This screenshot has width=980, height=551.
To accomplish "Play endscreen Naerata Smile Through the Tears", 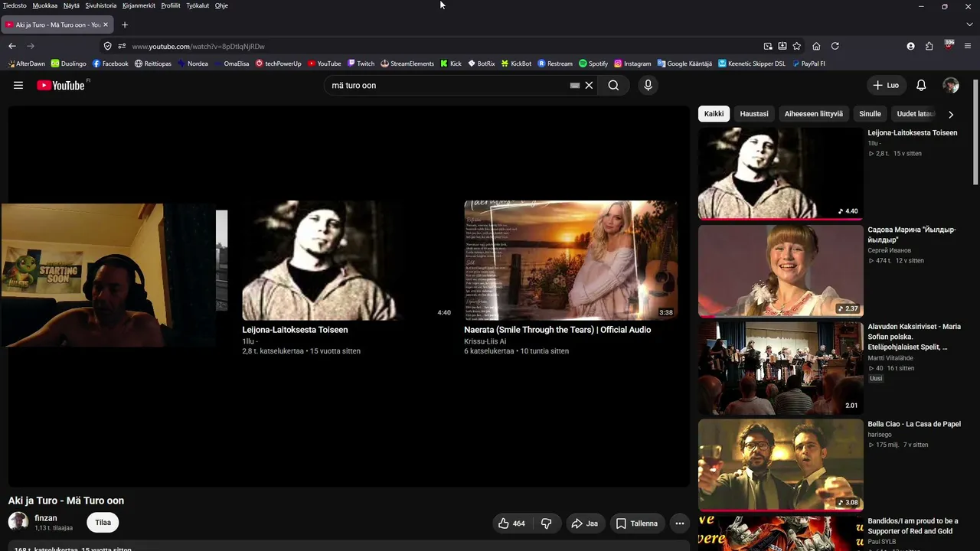I will 570,260.
